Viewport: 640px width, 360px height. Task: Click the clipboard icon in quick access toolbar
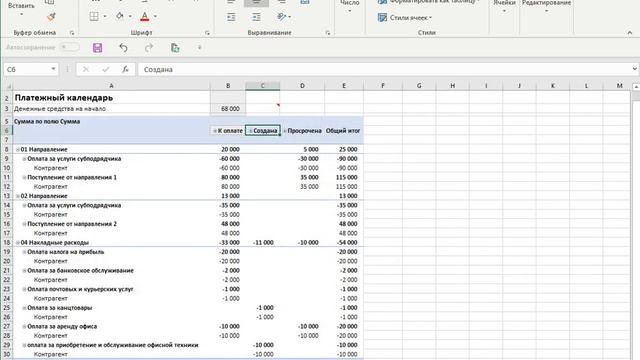(x=175, y=48)
